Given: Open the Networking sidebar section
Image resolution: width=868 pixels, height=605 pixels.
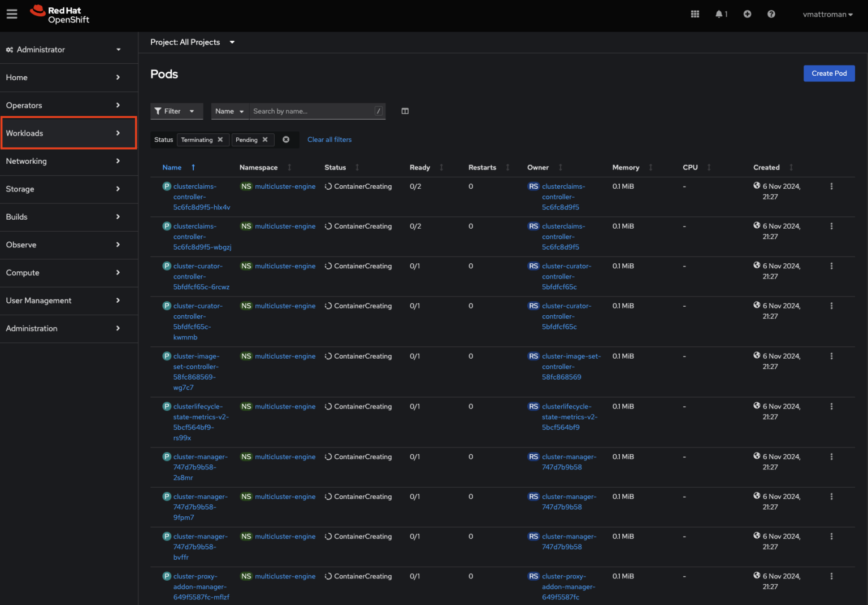Looking at the screenshot, I should (x=68, y=161).
